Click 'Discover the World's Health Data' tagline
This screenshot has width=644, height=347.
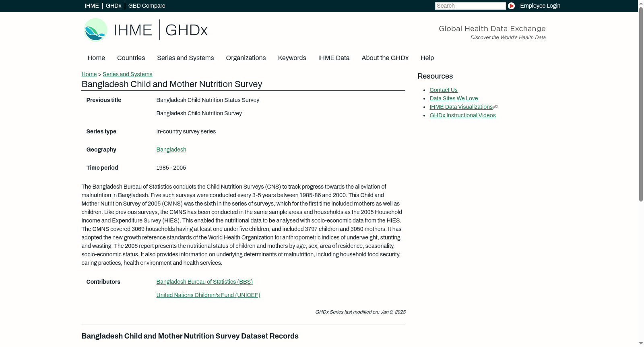click(x=508, y=37)
